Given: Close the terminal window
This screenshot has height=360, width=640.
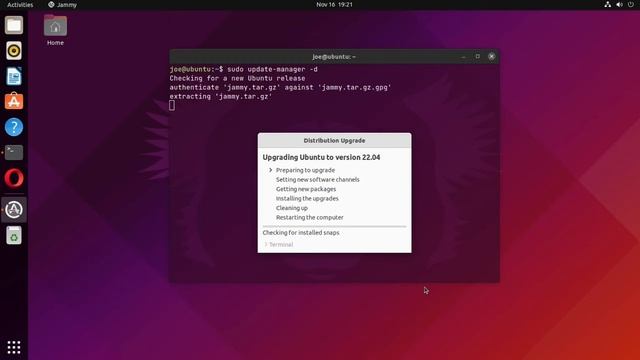Looking at the screenshot, I should (x=491, y=56).
